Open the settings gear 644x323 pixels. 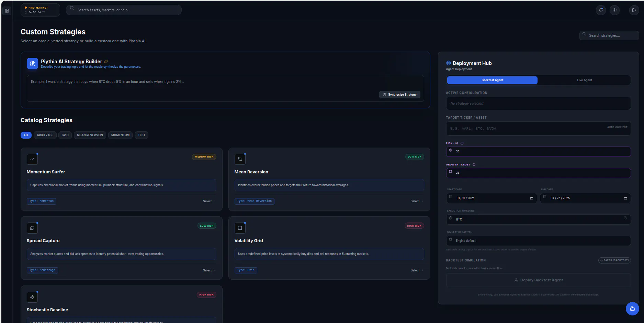(614, 10)
